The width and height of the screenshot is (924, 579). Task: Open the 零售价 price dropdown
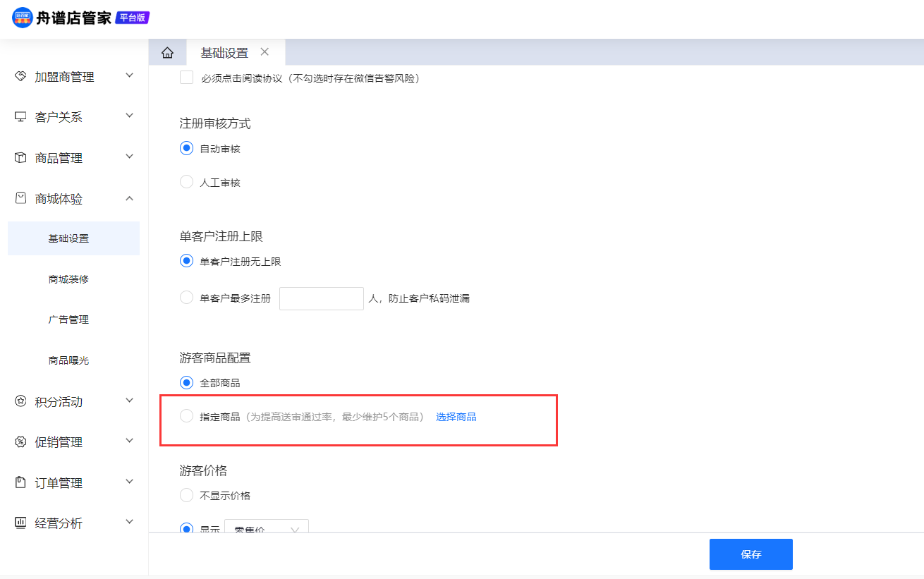tap(266, 528)
